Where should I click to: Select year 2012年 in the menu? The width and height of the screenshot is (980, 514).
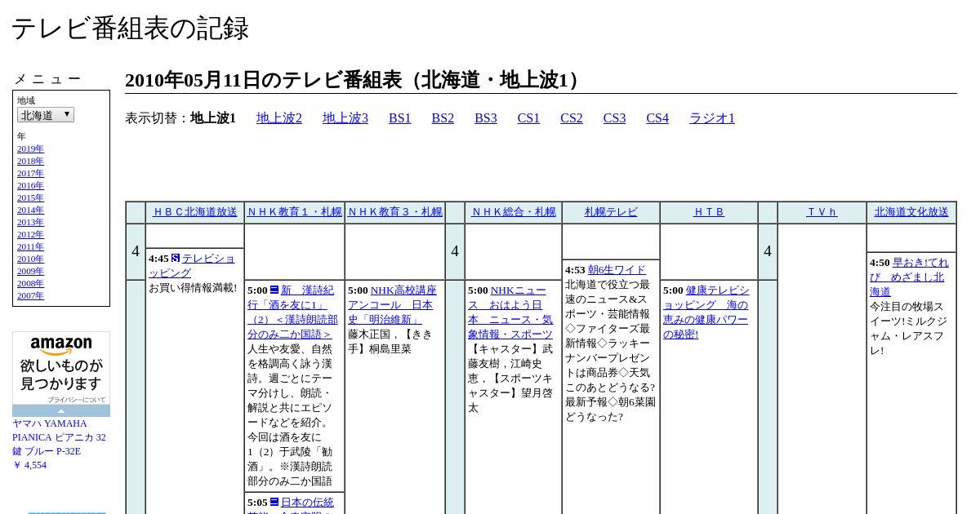coord(30,234)
